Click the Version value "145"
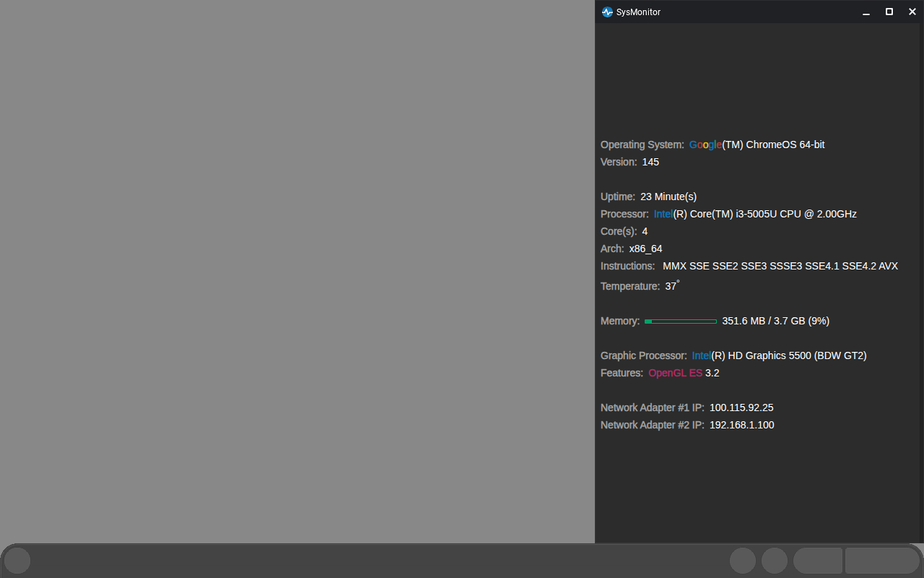Viewport: 924px width, 578px height. (650, 162)
